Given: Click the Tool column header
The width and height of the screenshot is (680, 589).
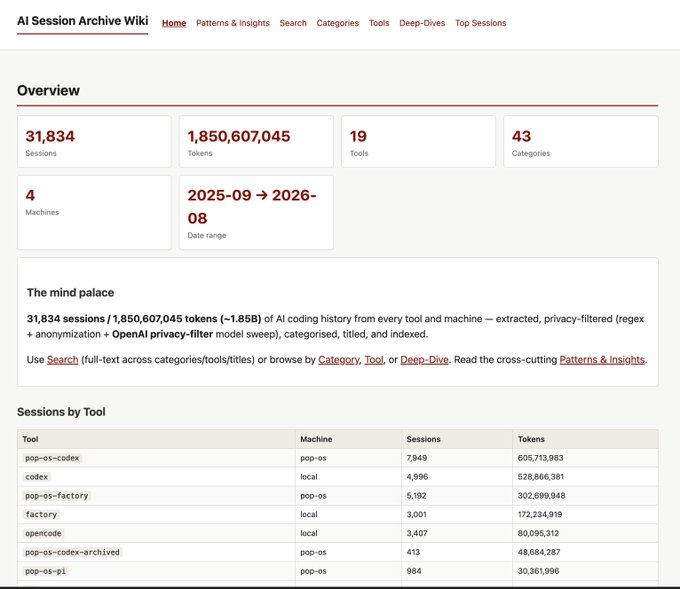Looking at the screenshot, I should pos(156,439).
